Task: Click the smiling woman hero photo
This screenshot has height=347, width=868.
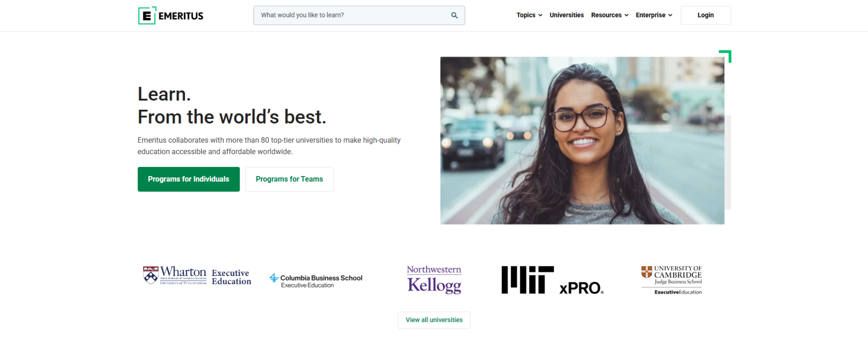Action: pyautogui.click(x=582, y=141)
